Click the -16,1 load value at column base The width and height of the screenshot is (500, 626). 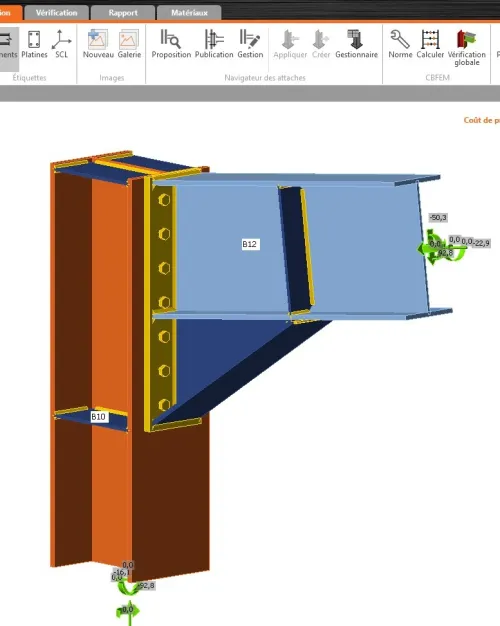pos(121,572)
